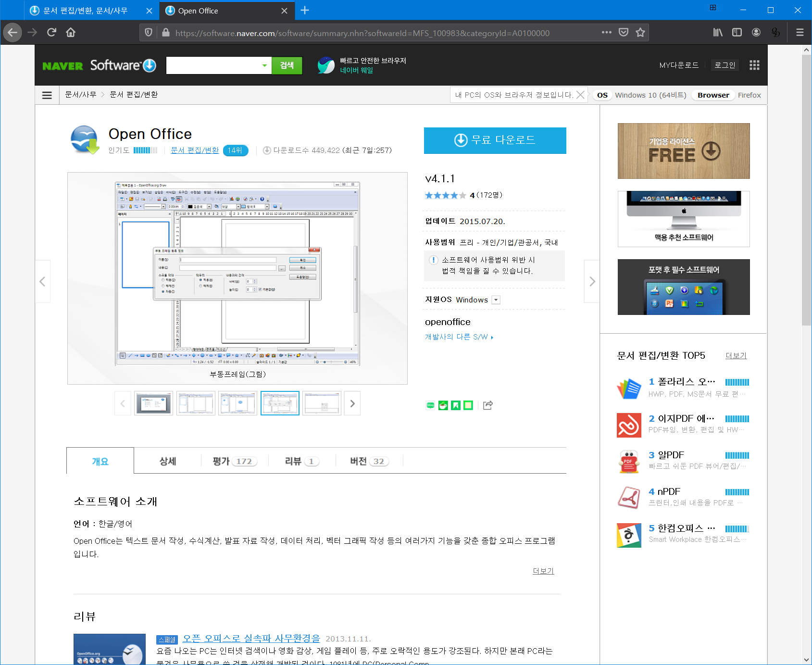This screenshot has width=812, height=665.
Task: Share to Naver Cafe icon
Action: click(x=443, y=405)
